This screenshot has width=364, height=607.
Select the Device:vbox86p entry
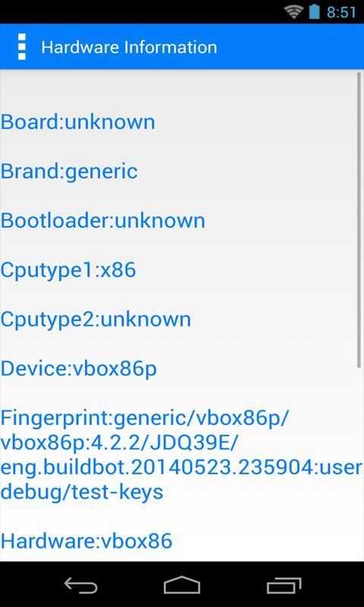(79, 370)
